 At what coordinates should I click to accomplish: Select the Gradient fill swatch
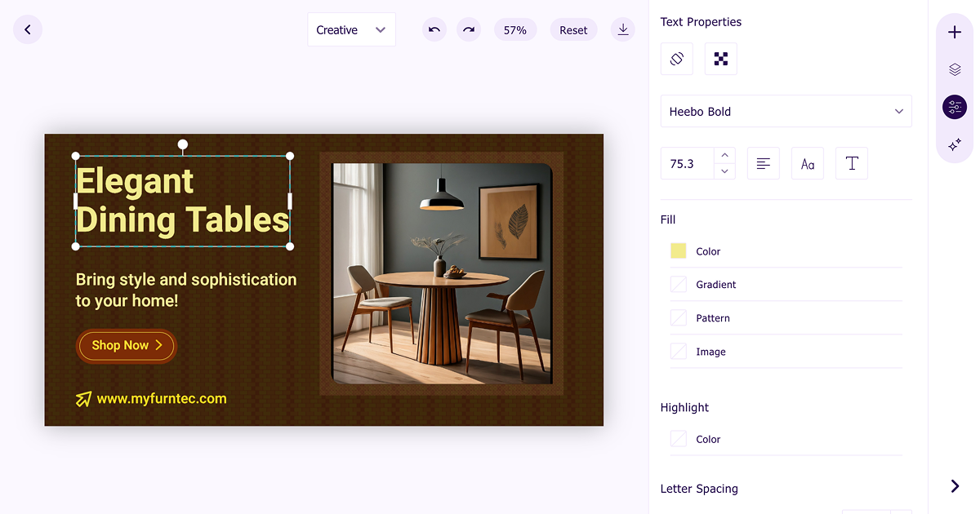[679, 284]
